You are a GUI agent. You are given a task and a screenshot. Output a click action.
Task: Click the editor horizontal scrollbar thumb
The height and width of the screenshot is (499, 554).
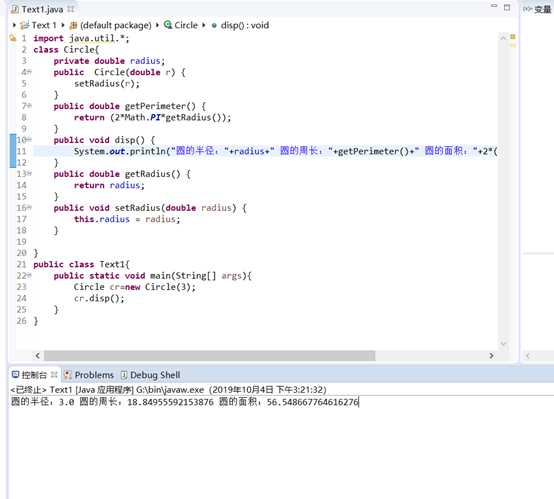(x=210, y=356)
